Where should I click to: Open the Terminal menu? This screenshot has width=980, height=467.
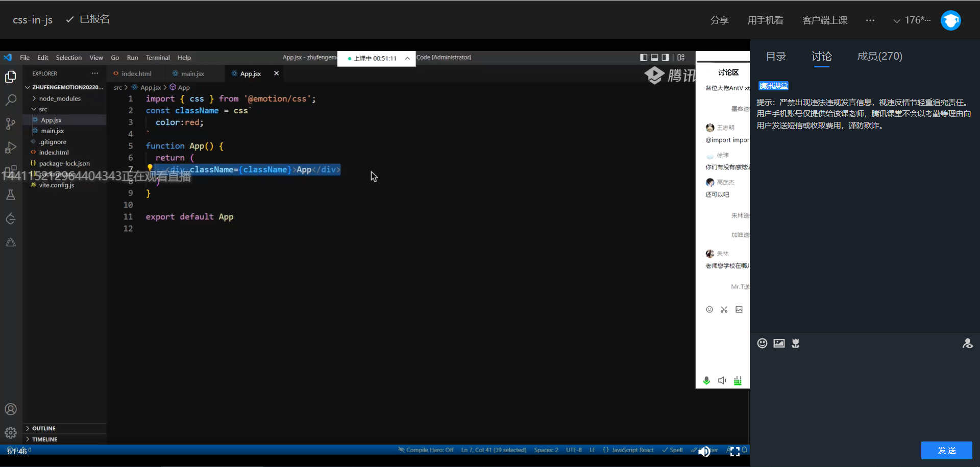pos(158,58)
